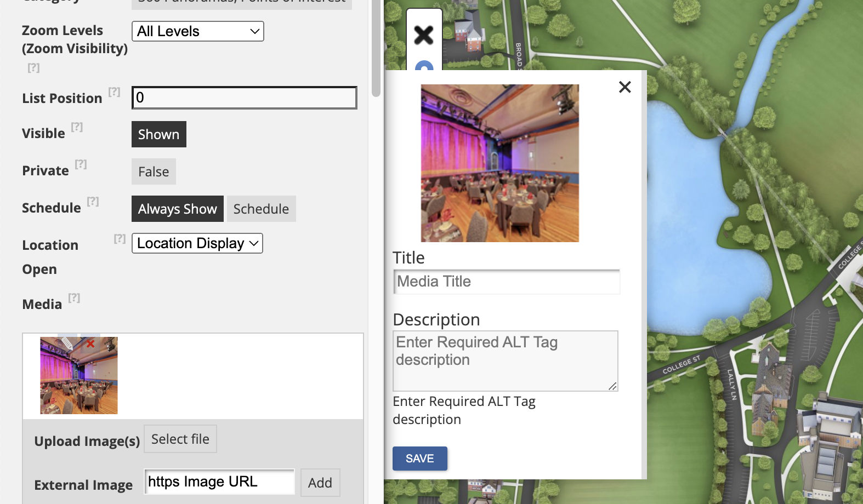Screen dimensions: 863x504
Task: Close the media details popup
Action: [x=624, y=87]
